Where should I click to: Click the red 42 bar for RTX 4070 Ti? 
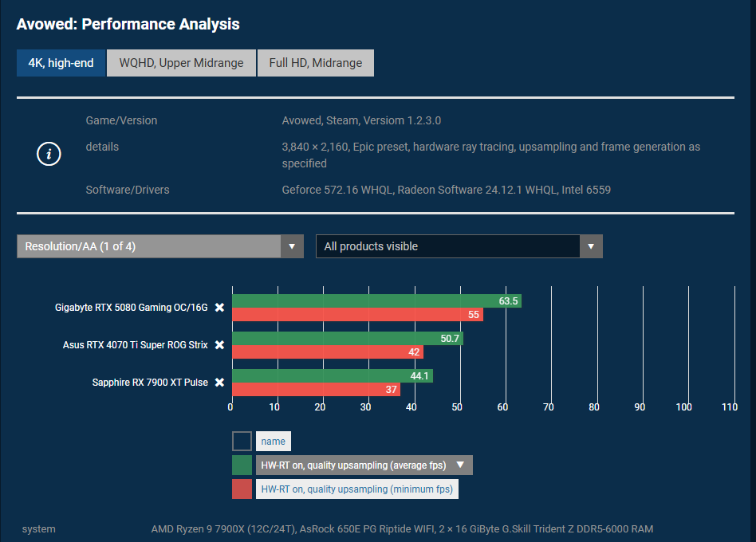pos(328,352)
